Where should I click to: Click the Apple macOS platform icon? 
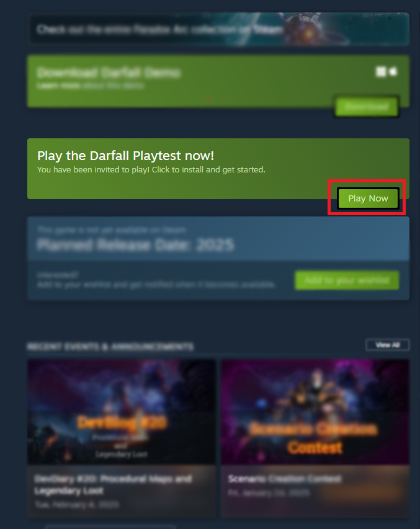(x=393, y=71)
